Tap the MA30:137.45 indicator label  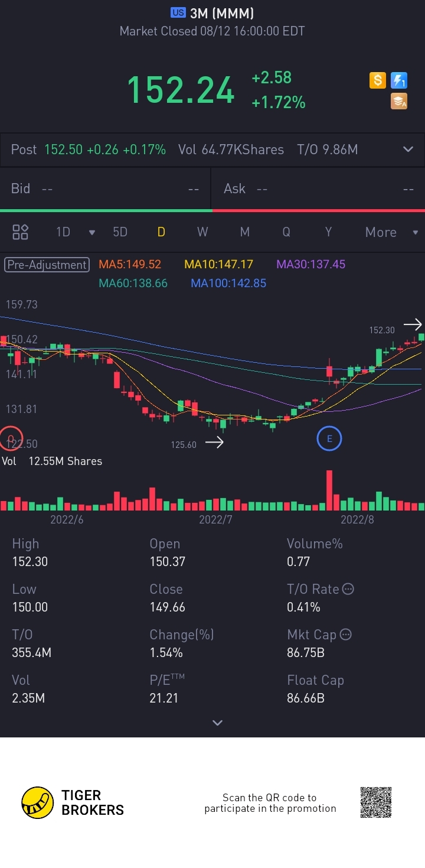(x=311, y=264)
